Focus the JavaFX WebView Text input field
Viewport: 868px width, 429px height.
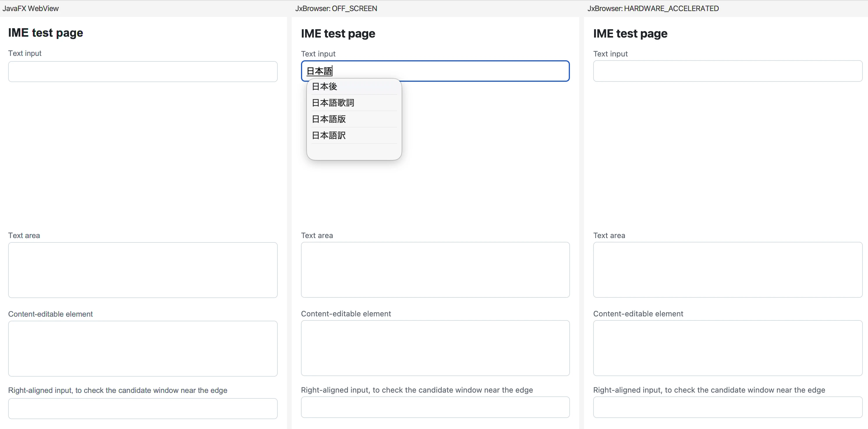[x=143, y=71]
